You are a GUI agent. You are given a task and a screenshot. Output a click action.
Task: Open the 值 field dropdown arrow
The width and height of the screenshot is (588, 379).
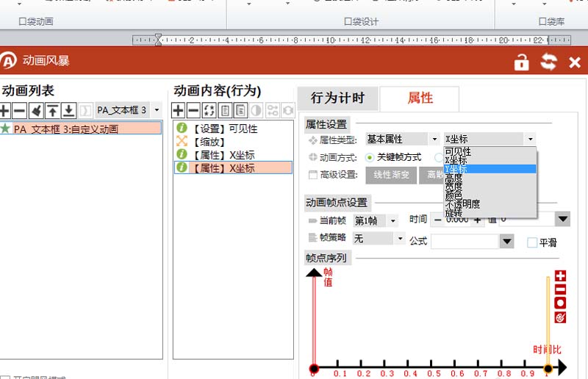tap(562, 220)
